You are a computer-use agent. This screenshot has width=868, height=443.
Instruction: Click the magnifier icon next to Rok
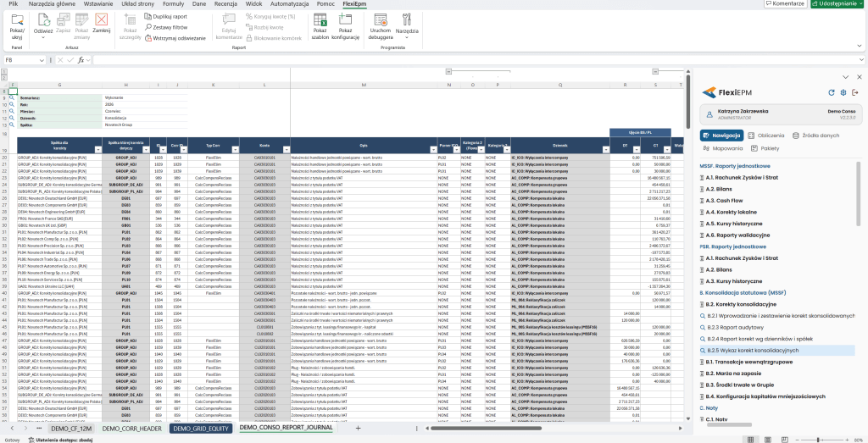(x=12, y=104)
